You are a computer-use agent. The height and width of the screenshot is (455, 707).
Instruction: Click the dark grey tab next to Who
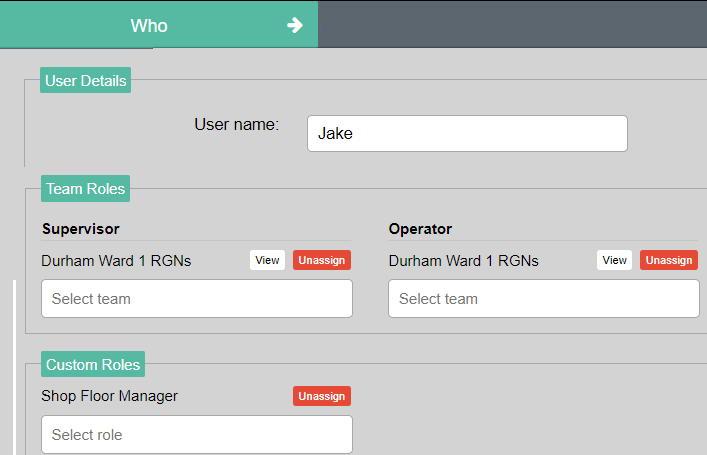pyautogui.click(x=512, y=24)
